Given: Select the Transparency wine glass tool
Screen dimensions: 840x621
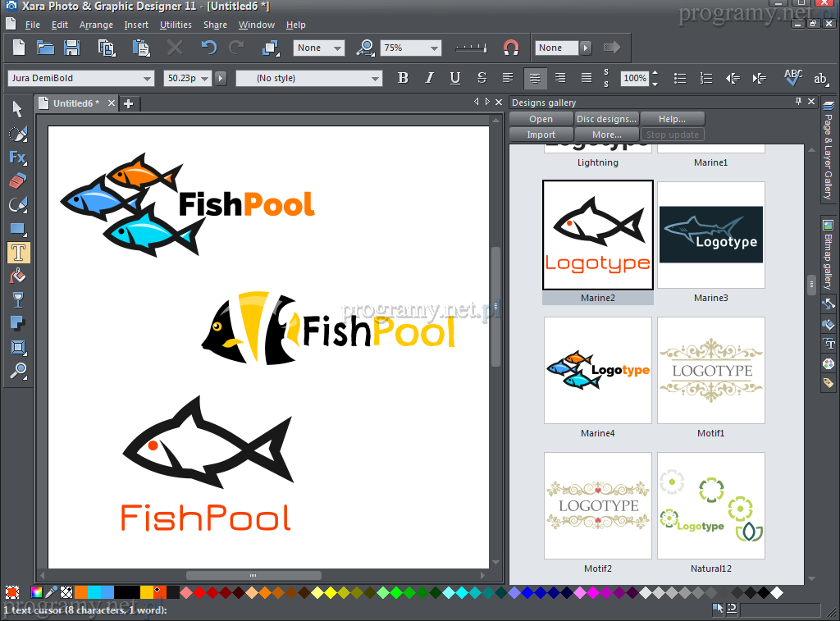Looking at the screenshot, I should pos(18,299).
